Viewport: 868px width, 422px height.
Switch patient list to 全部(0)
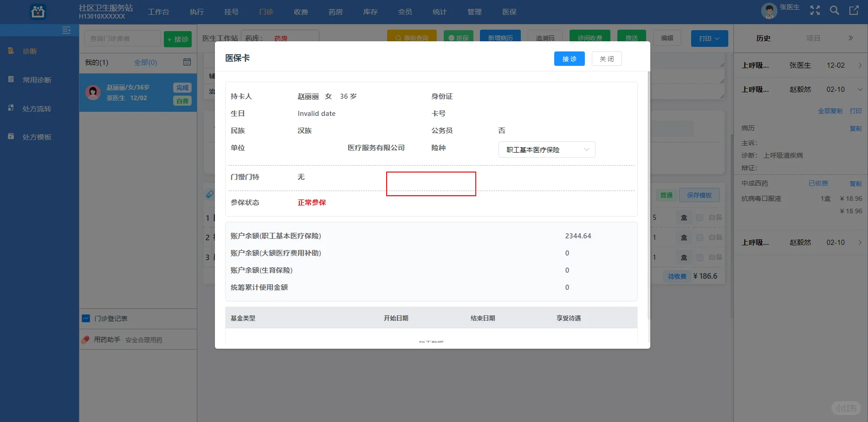pyautogui.click(x=145, y=62)
